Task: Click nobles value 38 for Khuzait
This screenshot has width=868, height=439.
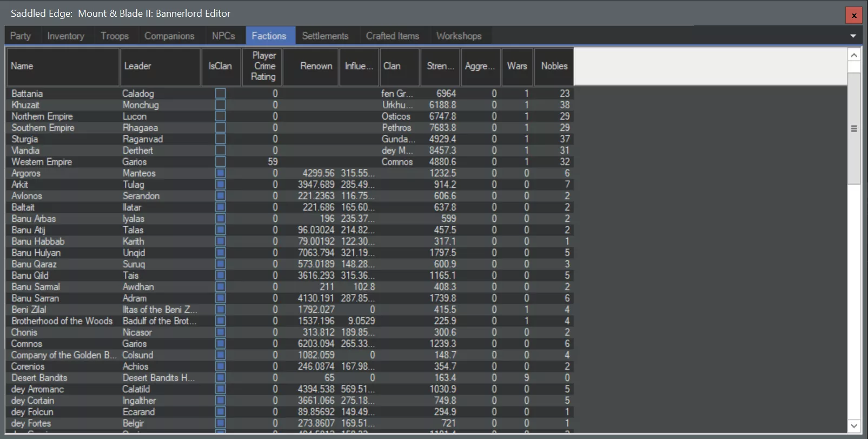Action: click(565, 105)
